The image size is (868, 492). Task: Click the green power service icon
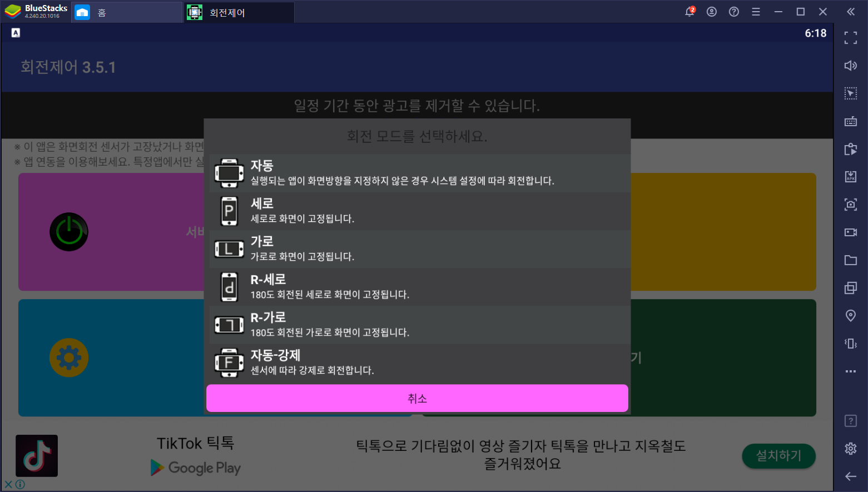pos(69,232)
